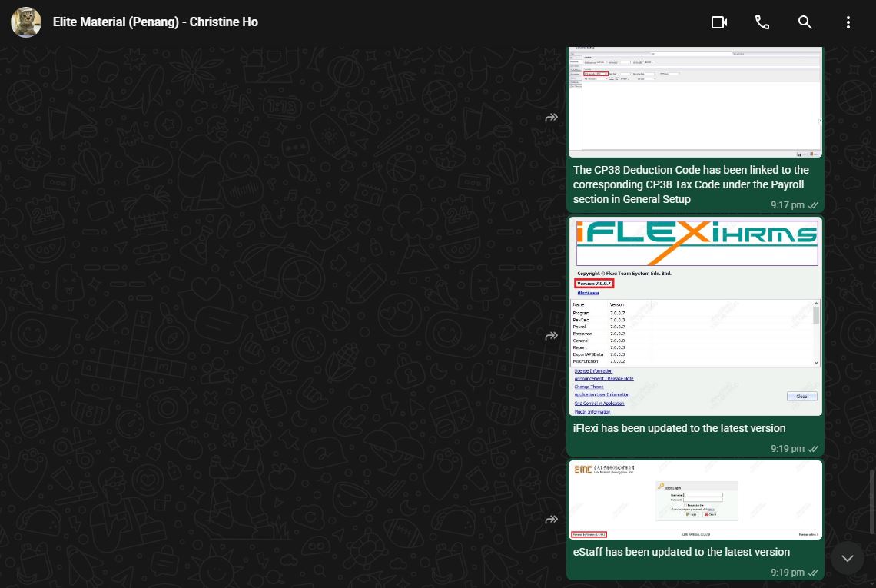The image size is (876, 588).
Task: Open the iFlexi HRMS version screenshot
Action: coord(695,317)
